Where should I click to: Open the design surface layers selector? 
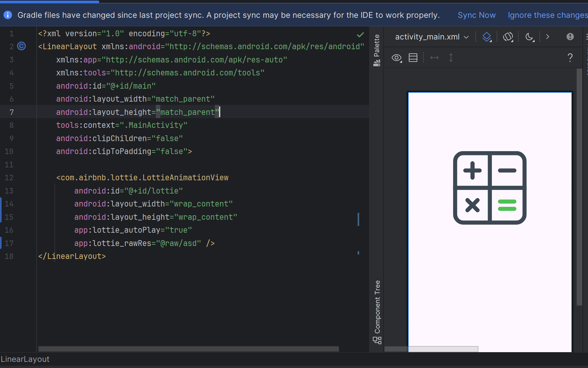point(487,37)
